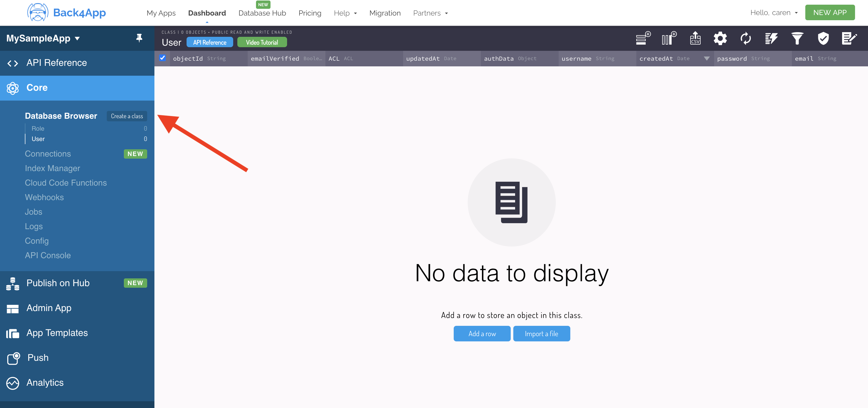Pin the sidebar with the pushpin icon

point(139,38)
